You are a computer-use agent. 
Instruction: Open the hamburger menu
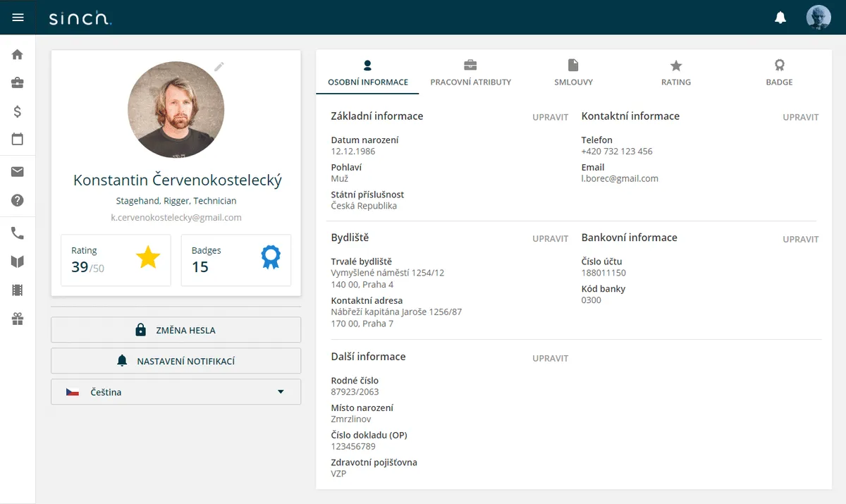pos(18,18)
